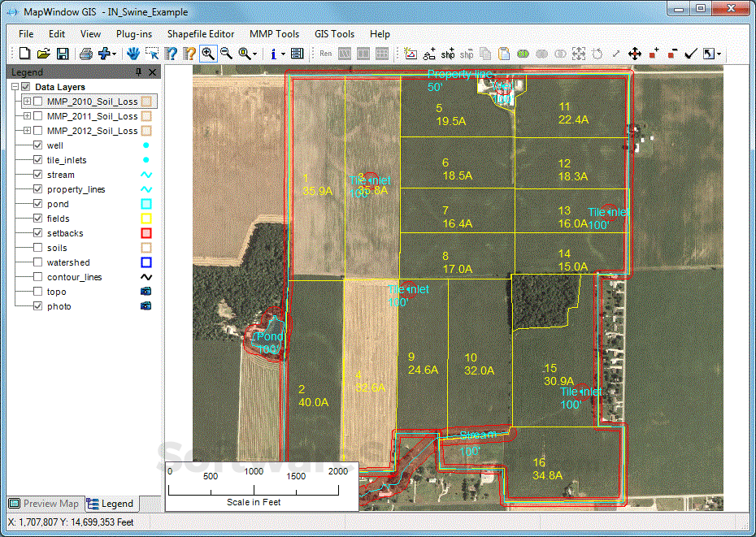756x537 pixels.
Task: Enable the soils layer checkbox
Action: [37, 248]
